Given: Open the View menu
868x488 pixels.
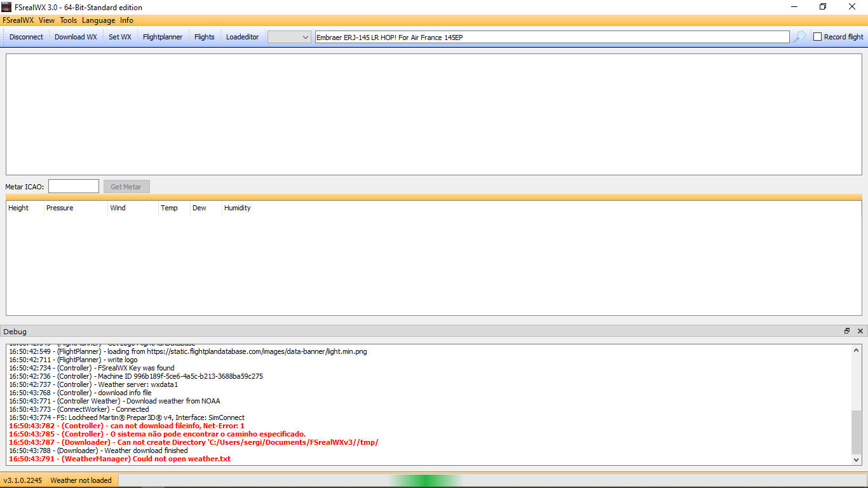Looking at the screenshot, I should click(x=46, y=20).
